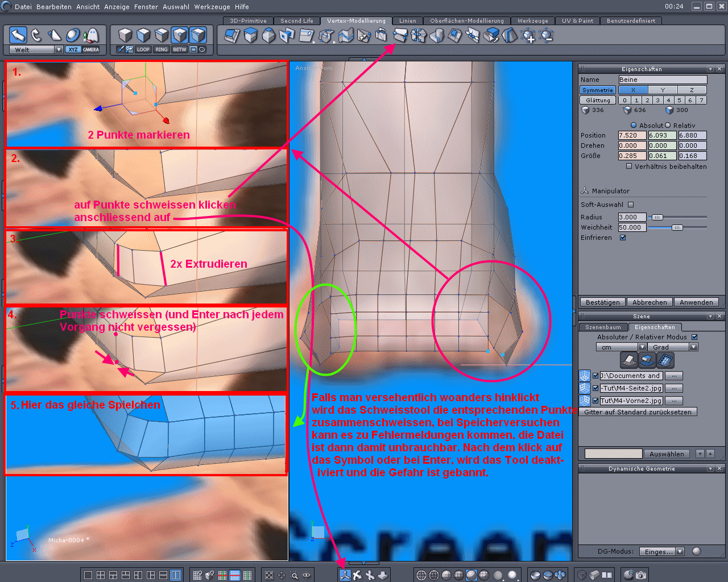This screenshot has width=728, height=582.
Task: Click the remove-smoothing tool with minus
Action: pyautogui.click(x=547, y=36)
